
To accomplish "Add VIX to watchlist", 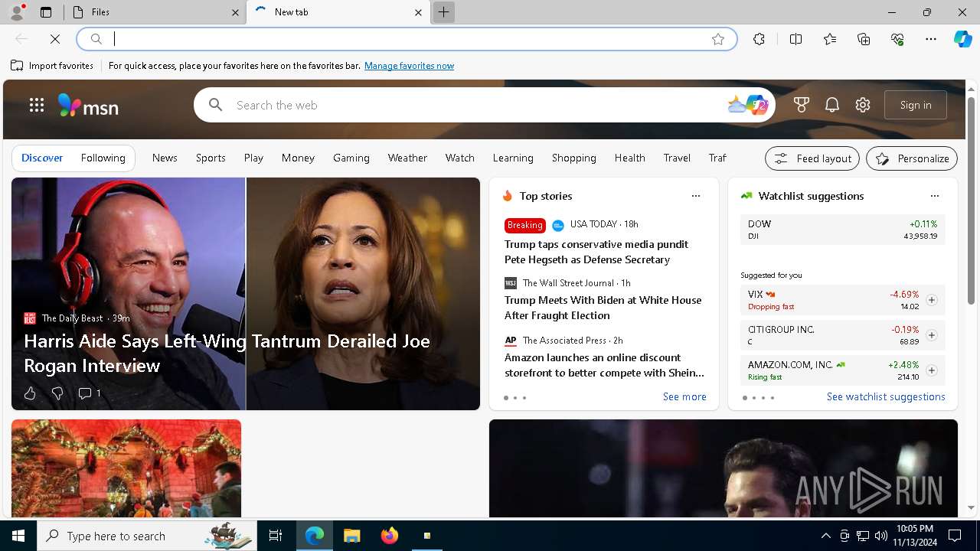I will point(932,300).
